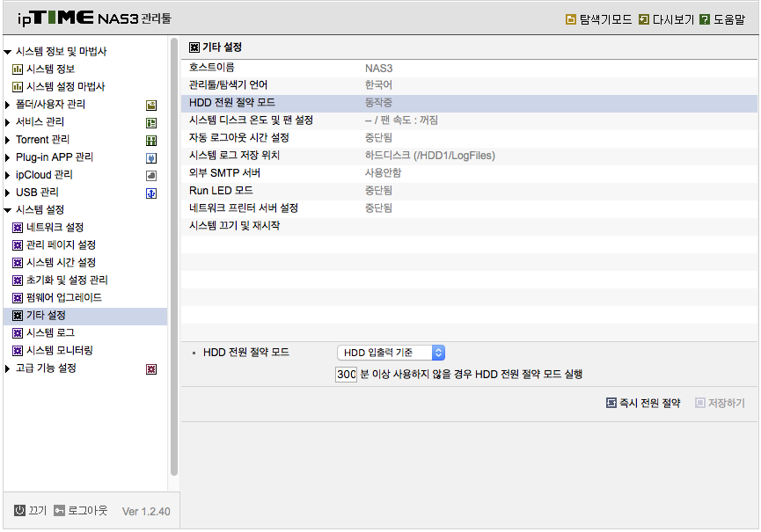
Task: Click the 네트워크 설정 gear icon
Action: 18,228
